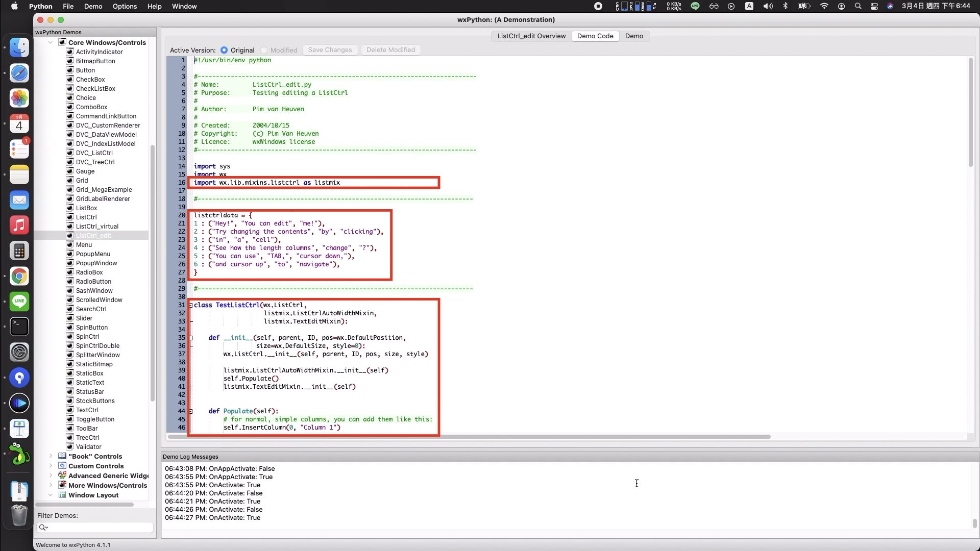The width and height of the screenshot is (980, 551).
Task: Select the Validator demo
Action: [88, 447]
